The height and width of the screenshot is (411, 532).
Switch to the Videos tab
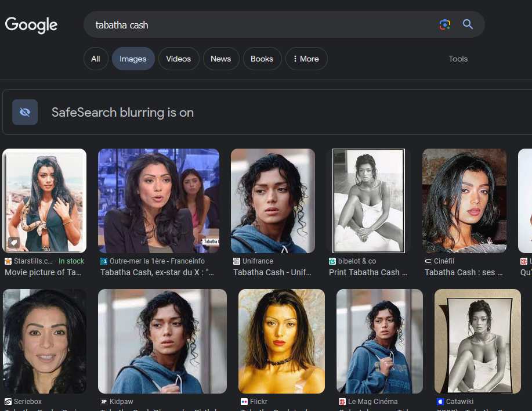click(x=178, y=59)
